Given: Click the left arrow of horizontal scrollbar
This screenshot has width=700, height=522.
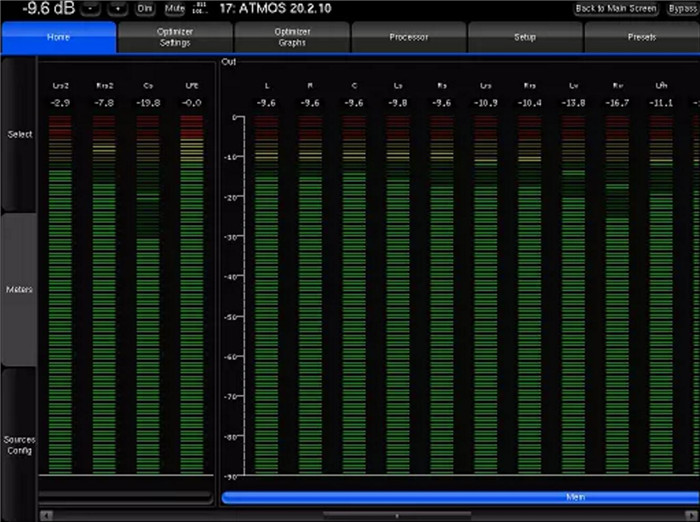Looking at the screenshot, I should coord(46,516).
